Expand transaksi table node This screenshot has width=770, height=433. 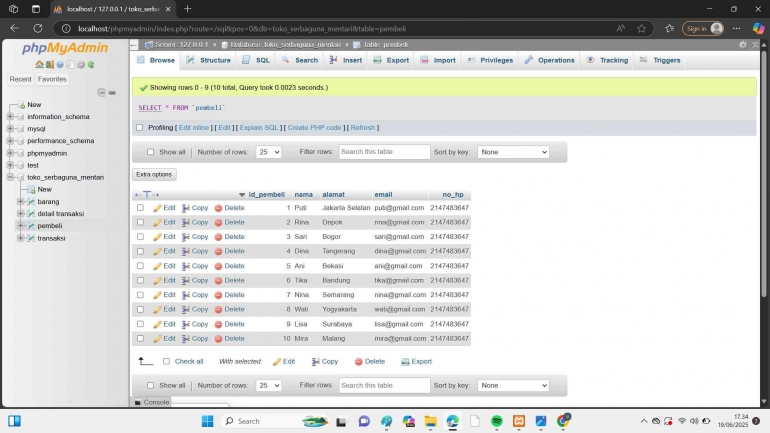tap(21, 238)
